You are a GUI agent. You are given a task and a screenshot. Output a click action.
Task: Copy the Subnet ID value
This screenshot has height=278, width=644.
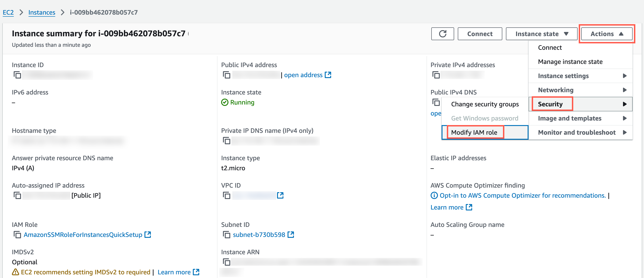click(x=227, y=234)
